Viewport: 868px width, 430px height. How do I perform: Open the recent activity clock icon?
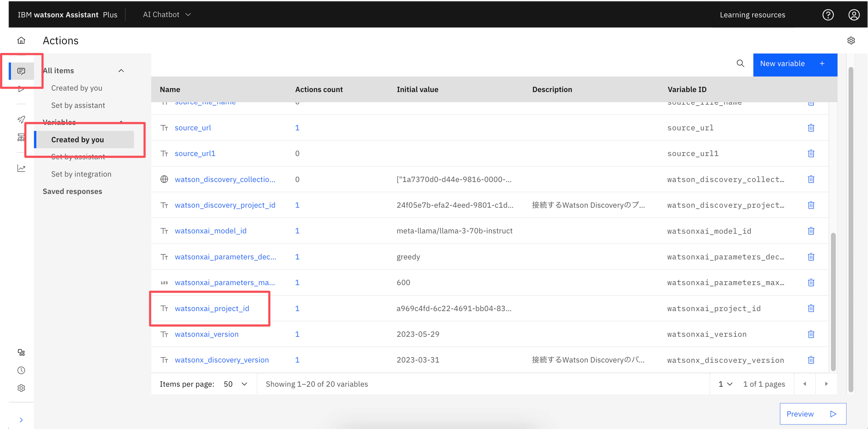click(x=21, y=370)
